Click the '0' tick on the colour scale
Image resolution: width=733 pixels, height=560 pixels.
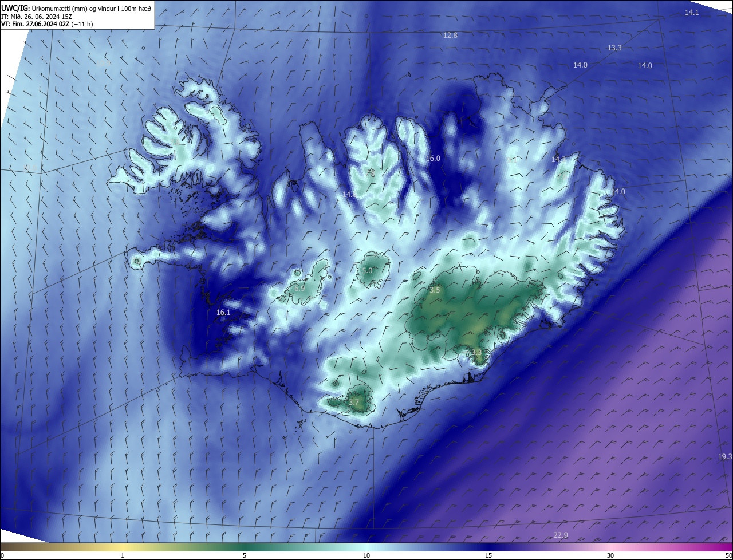pyautogui.click(x=2, y=555)
